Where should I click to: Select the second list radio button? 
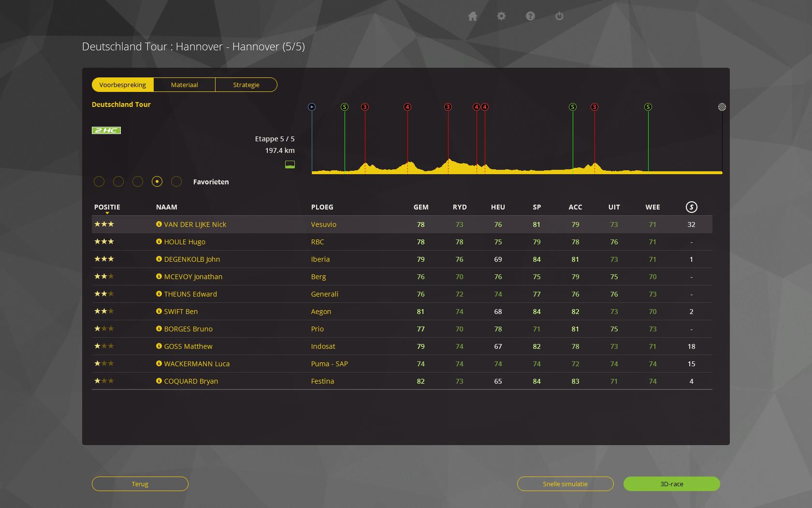(x=118, y=181)
